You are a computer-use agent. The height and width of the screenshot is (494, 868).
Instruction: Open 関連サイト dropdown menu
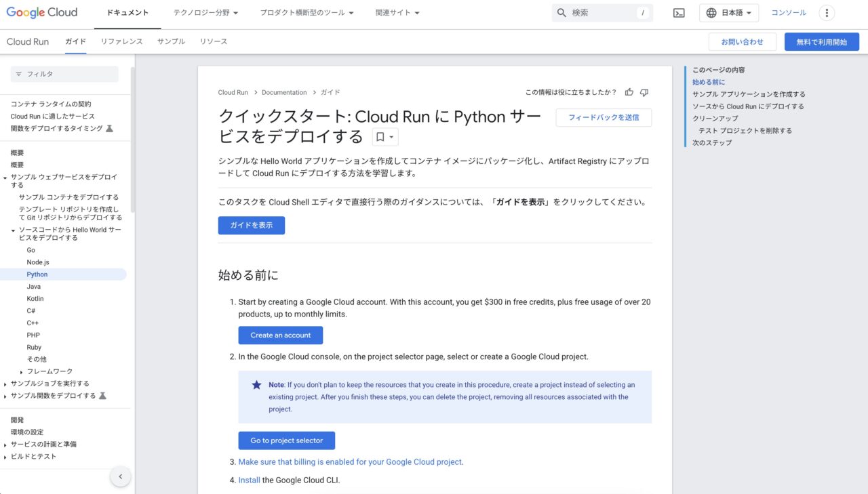click(x=397, y=13)
